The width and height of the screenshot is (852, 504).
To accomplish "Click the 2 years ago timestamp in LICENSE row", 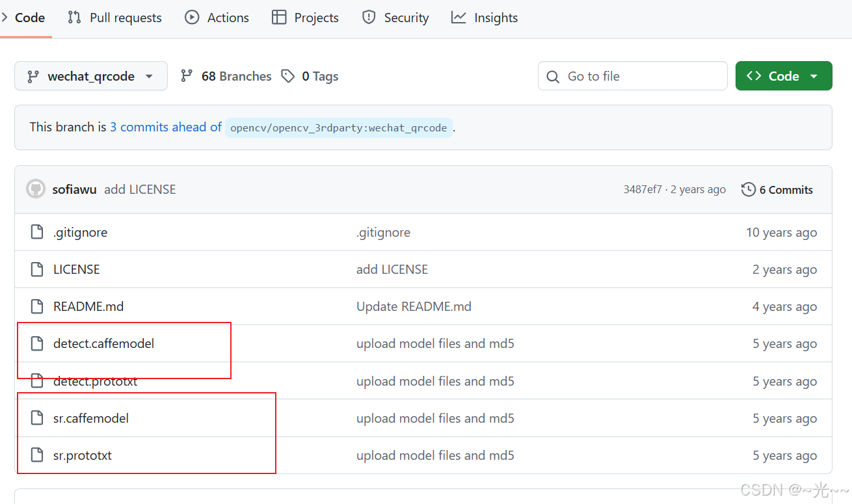I will (785, 269).
